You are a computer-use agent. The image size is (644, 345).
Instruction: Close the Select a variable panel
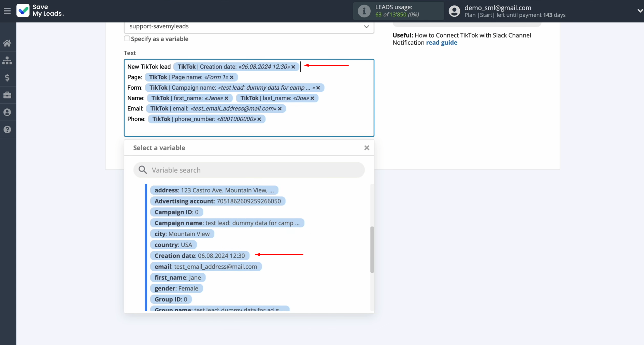367,148
